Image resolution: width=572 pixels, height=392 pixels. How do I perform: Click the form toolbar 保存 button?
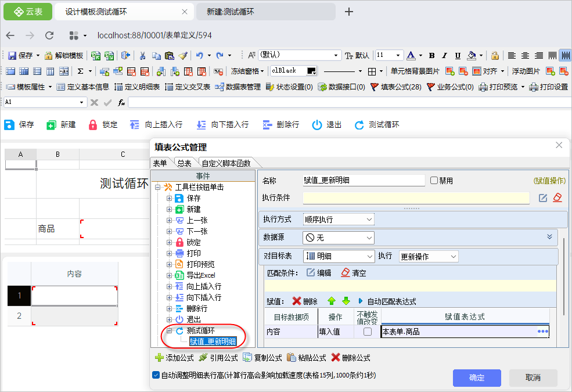19,125
